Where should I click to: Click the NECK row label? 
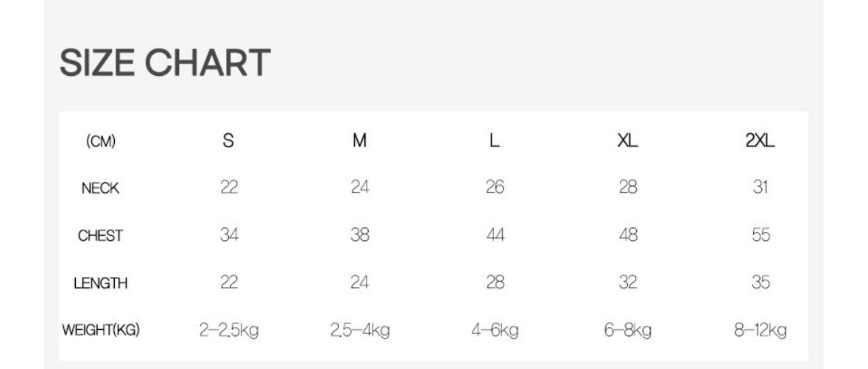100,189
